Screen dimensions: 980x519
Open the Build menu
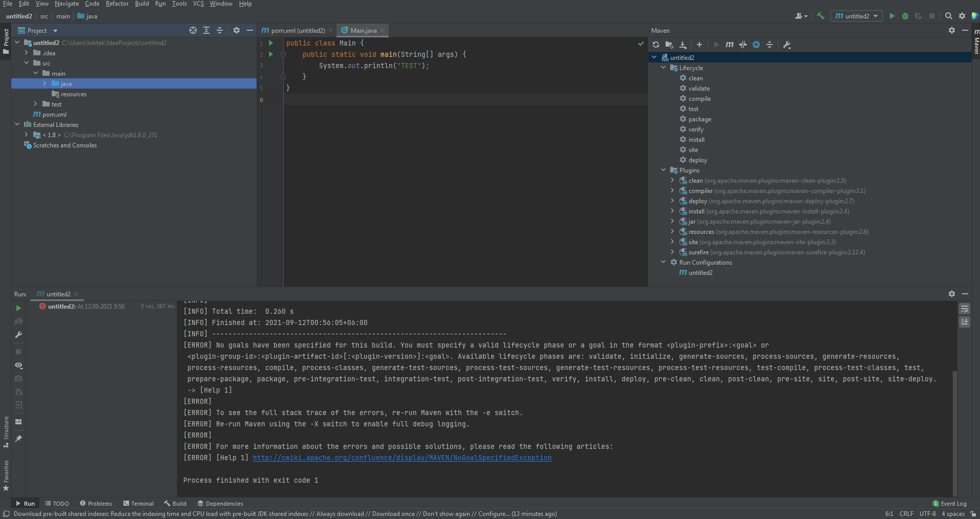pos(142,4)
